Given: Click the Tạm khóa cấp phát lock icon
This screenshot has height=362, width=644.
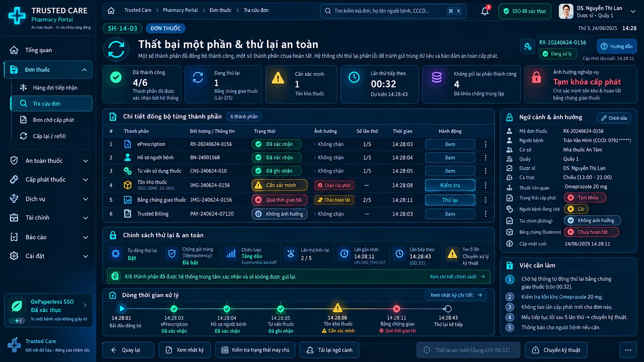Looking at the screenshot, I should tap(537, 77).
